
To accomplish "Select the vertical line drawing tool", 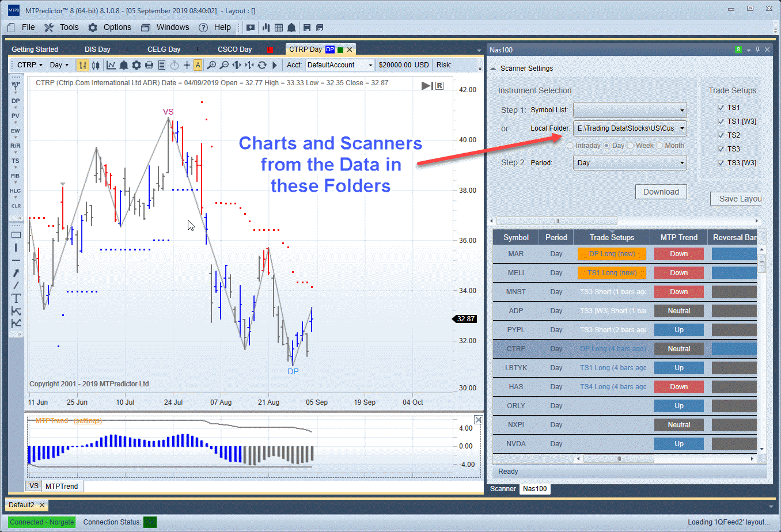I will click(16, 248).
